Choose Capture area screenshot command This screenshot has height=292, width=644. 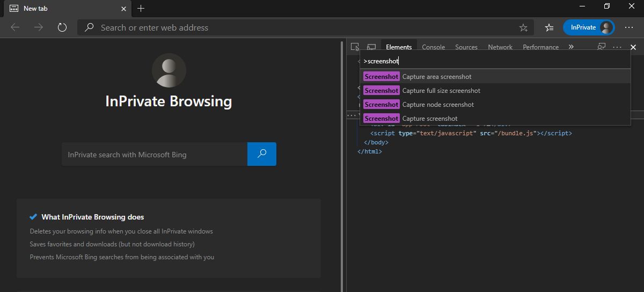[495, 77]
